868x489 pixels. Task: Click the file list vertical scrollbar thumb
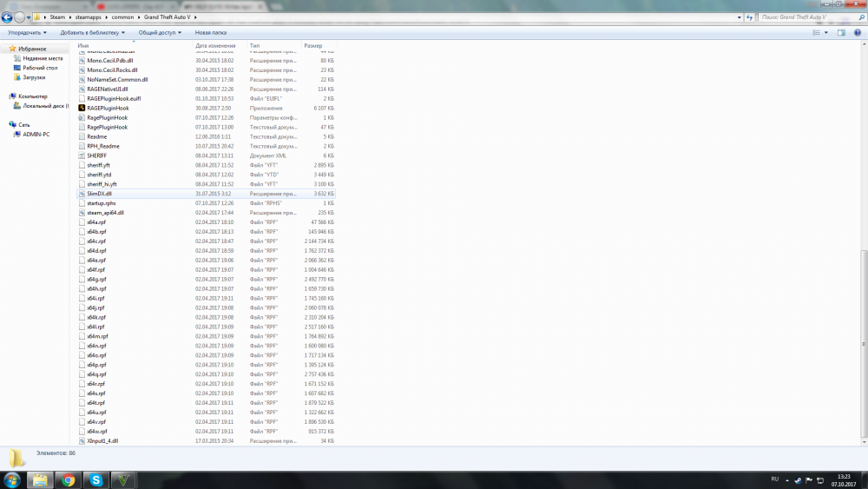click(864, 343)
